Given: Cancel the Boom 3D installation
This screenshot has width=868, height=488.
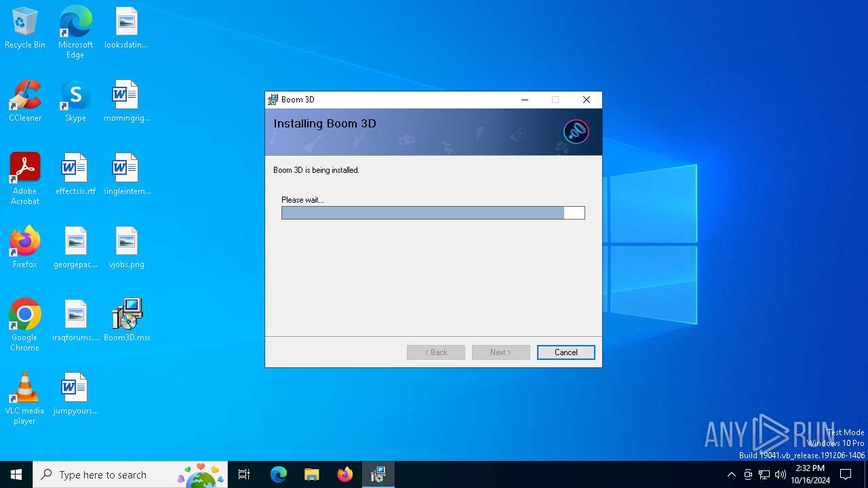Looking at the screenshot, I should tap(566, 352).
